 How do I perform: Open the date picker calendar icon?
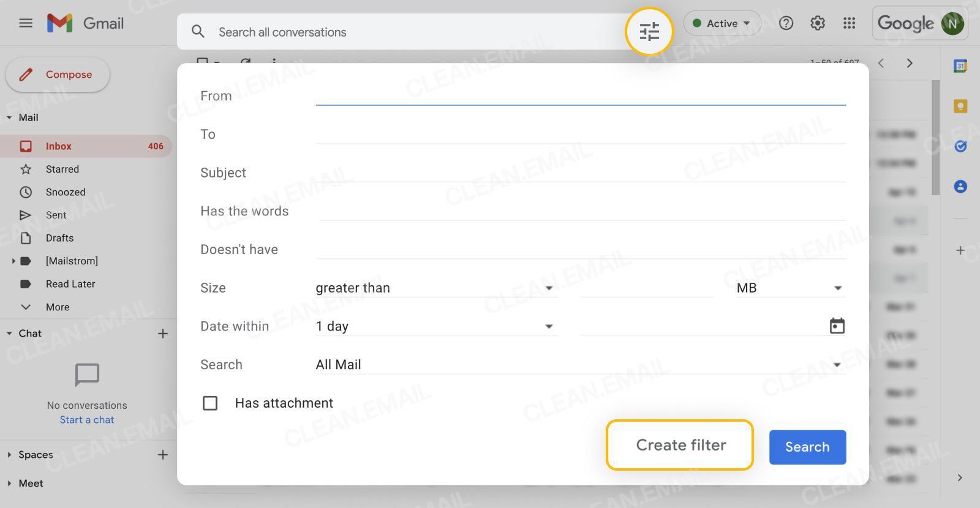[x=837, y=326]
